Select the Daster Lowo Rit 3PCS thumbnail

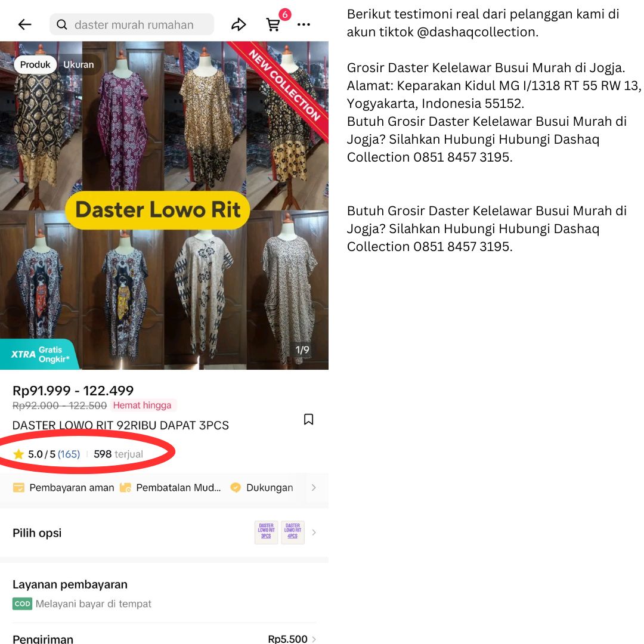pyautogui.click(x=266, y=532)
